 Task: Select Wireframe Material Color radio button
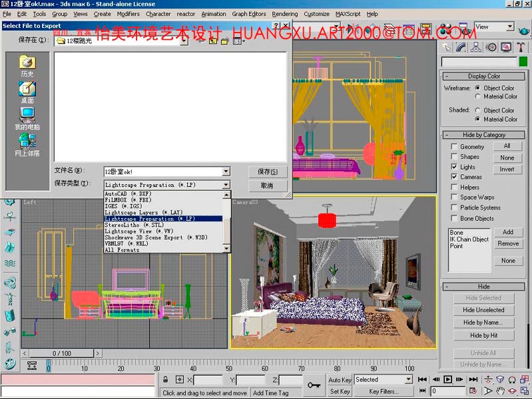click(x=477, y=96)
